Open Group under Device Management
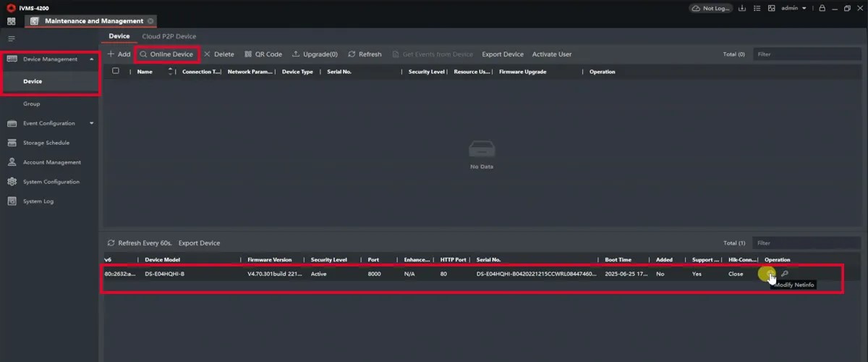The width and height of the screenshot is (868, 362). point(32,104)
